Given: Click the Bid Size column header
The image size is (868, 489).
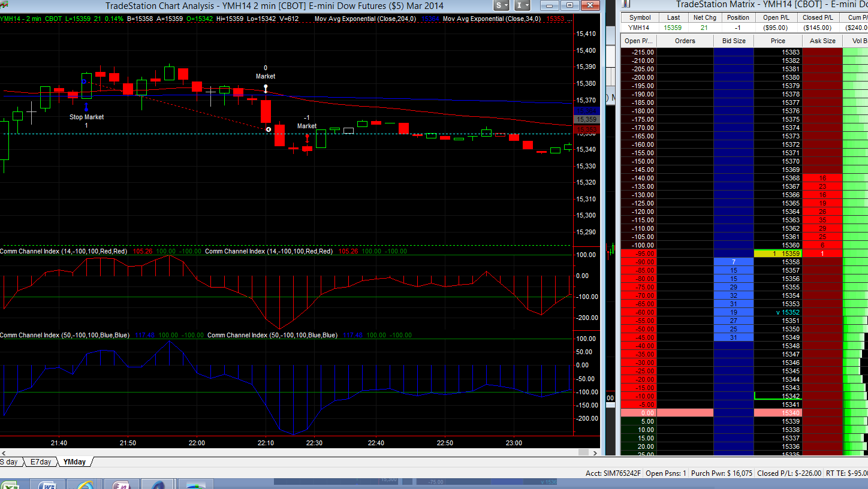Looking at the screenshot, I should 734,41.
